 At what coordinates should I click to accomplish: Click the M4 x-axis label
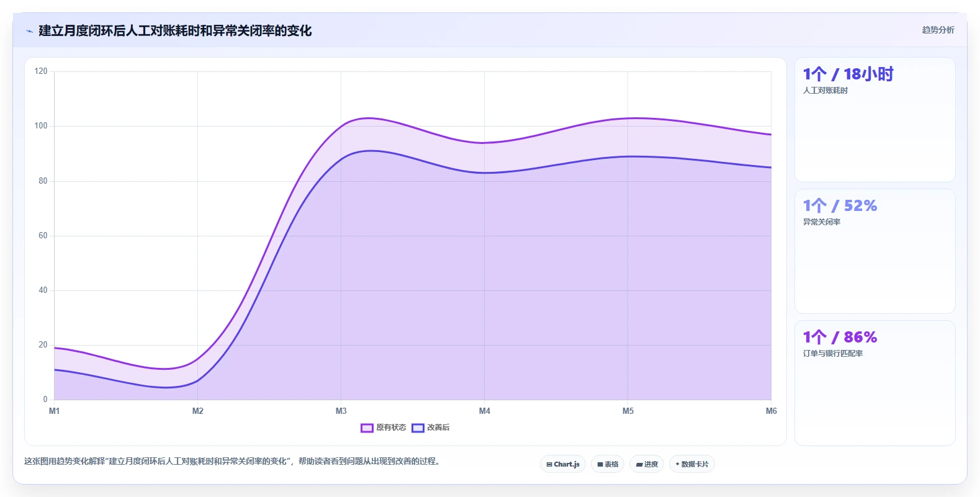click(484, 411)
